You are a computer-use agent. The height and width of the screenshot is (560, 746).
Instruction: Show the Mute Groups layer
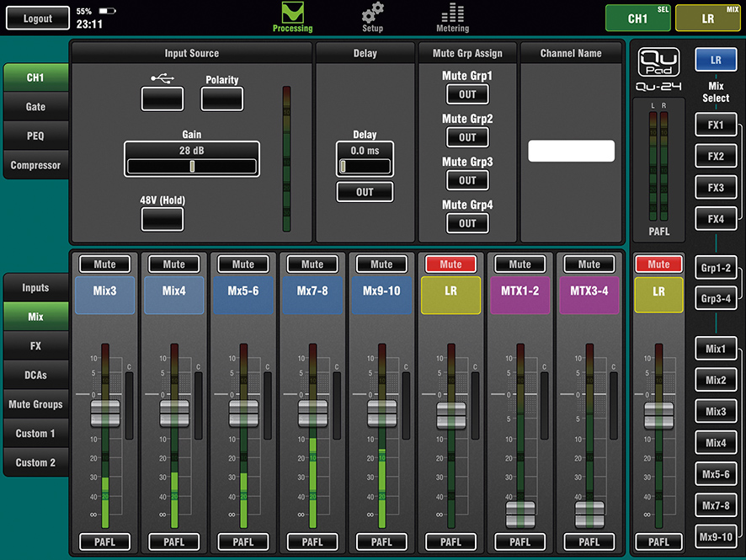point(35,404)
